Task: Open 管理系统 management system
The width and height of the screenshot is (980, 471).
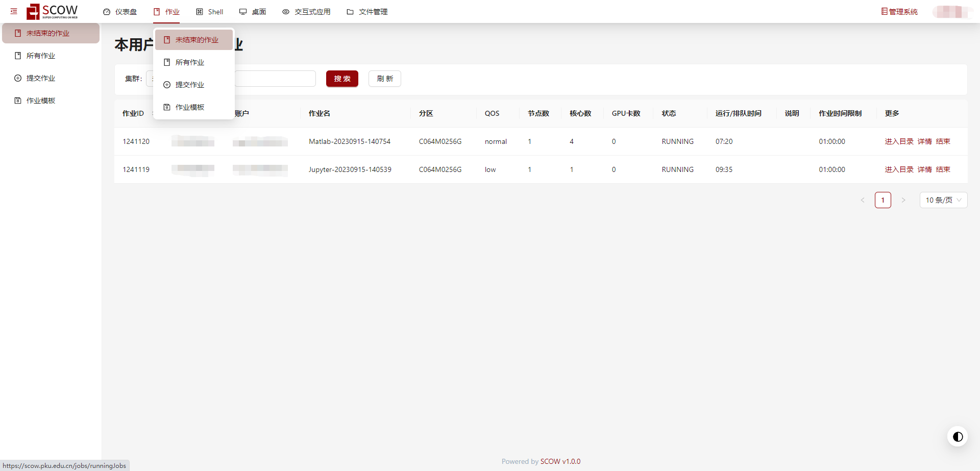Action: click(x=899, y=12)
